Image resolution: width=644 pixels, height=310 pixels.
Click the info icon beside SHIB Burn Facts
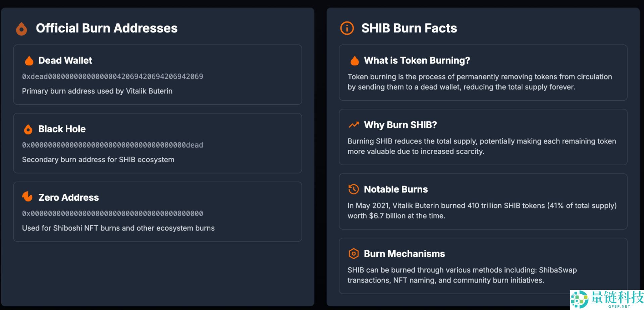pyautogui.click(x=347, y=28)
